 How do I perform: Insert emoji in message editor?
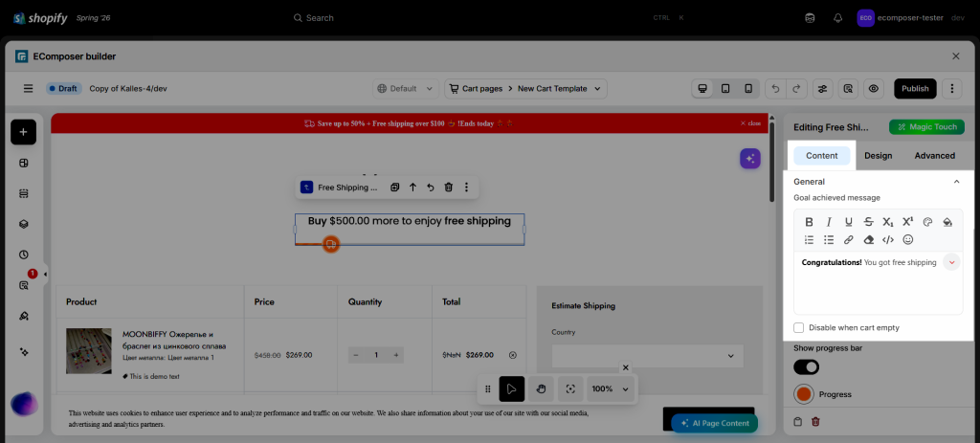tap(908, 239)
